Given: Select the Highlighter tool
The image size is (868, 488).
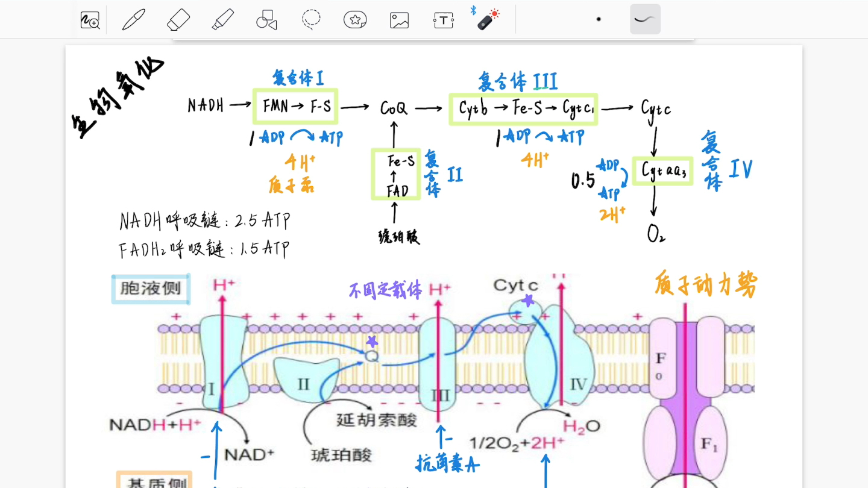Looking at the screenshot, I should (x=222, y=20).
